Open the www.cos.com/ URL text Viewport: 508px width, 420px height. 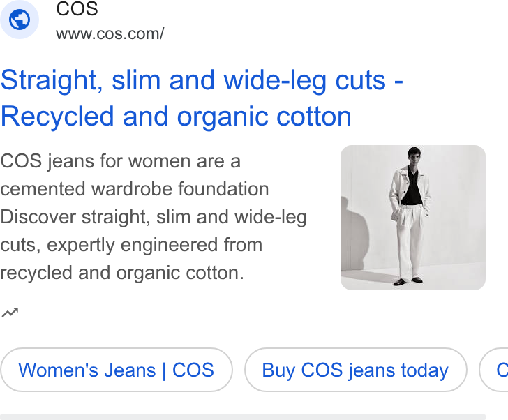(110, 33)
